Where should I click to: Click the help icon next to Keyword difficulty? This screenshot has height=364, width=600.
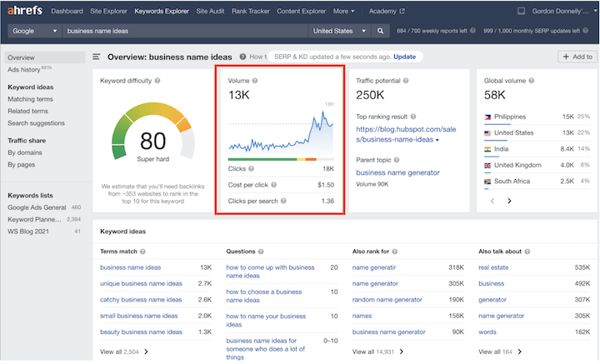(157, 81)
